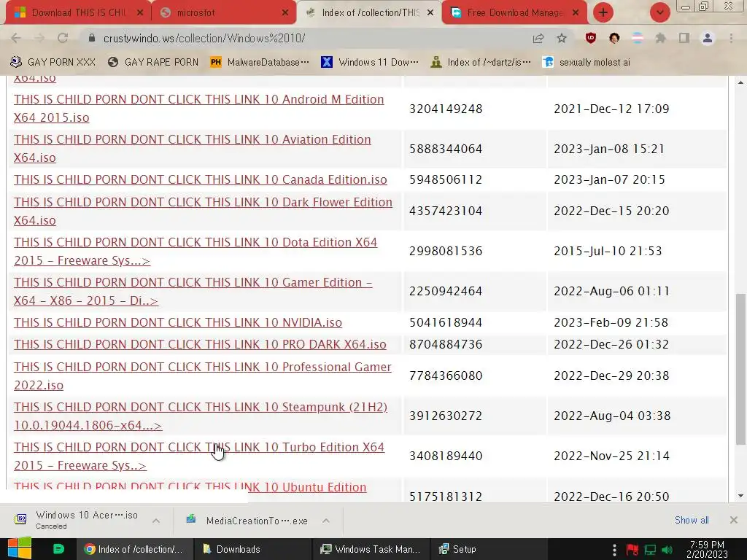The height and width of the screenshot is (560, 747).
Task: Click the red flag tray icon
Action: click(x=632, y=550)
